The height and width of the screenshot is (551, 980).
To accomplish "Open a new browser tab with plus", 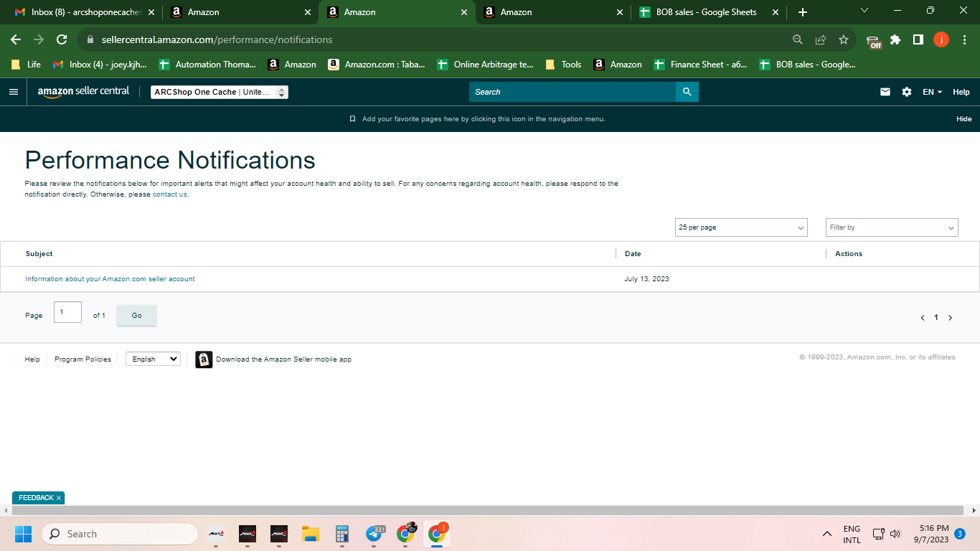I will click(x=803, y=12).
